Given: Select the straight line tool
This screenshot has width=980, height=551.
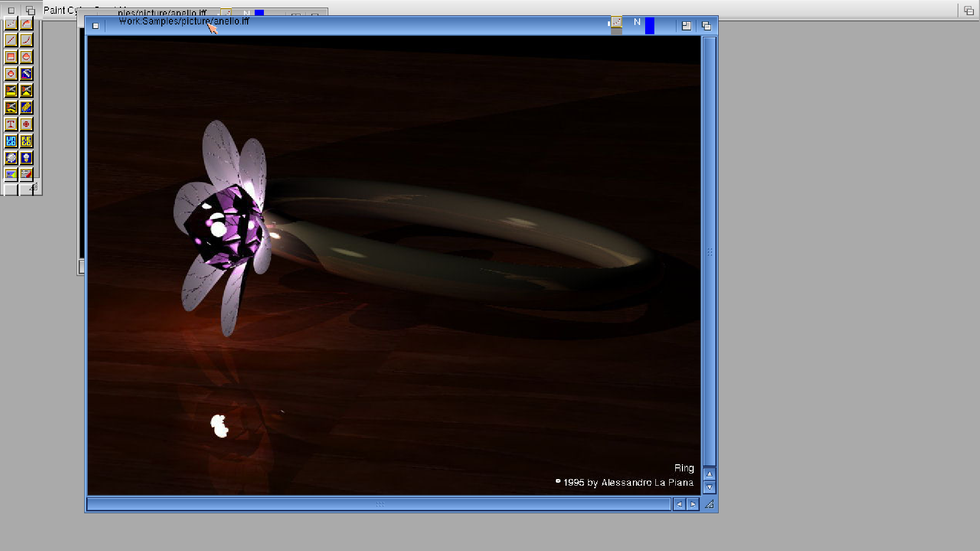Looking at the screenshot, I should 11,40.
